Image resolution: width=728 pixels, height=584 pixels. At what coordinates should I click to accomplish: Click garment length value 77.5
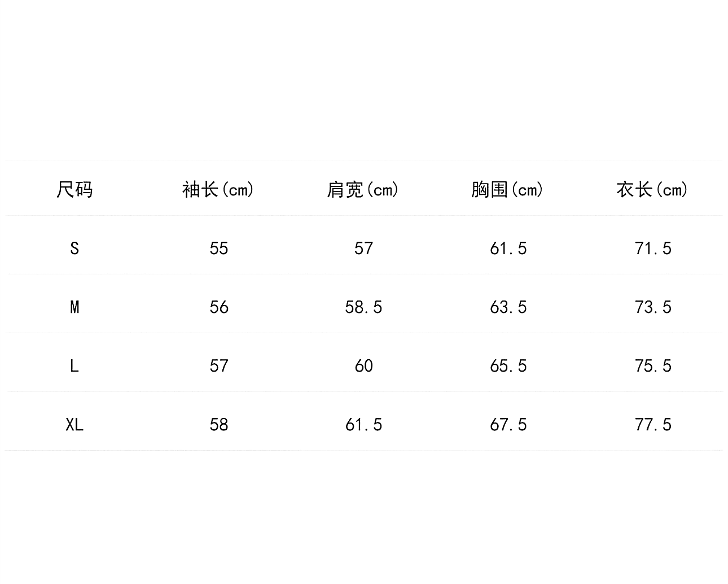tap(653, 425)
